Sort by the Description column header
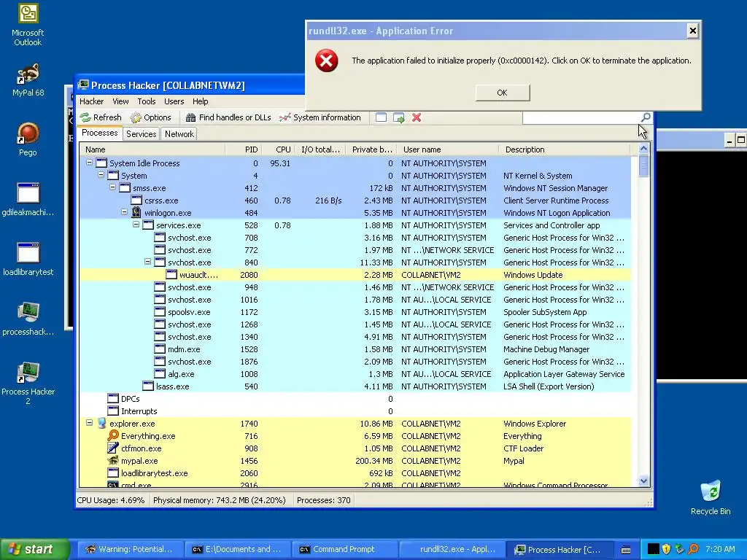Image resolution: width=747 pixels, height=560 pixels. [x=565, y=149]
